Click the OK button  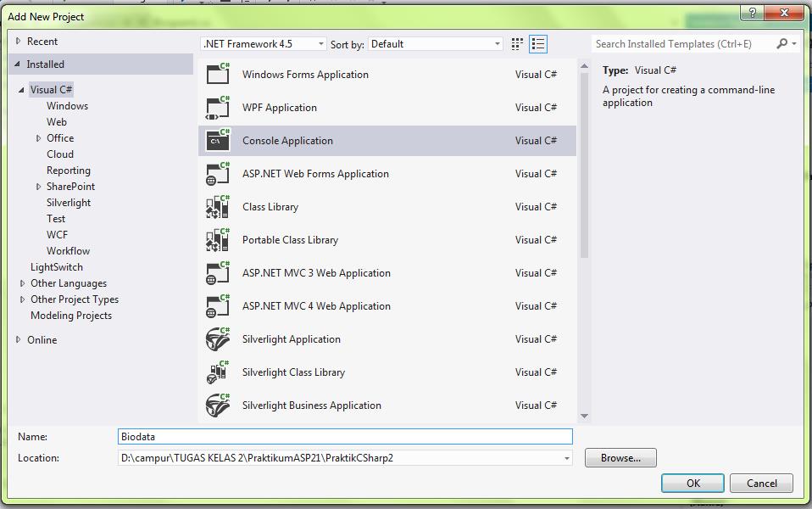pos(692,483)
